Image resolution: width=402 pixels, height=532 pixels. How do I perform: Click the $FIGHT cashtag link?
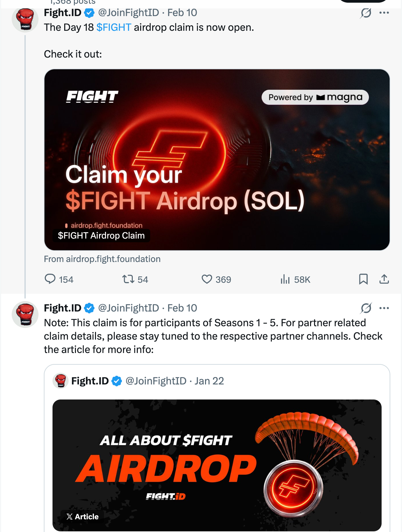[x=114, y=27]
